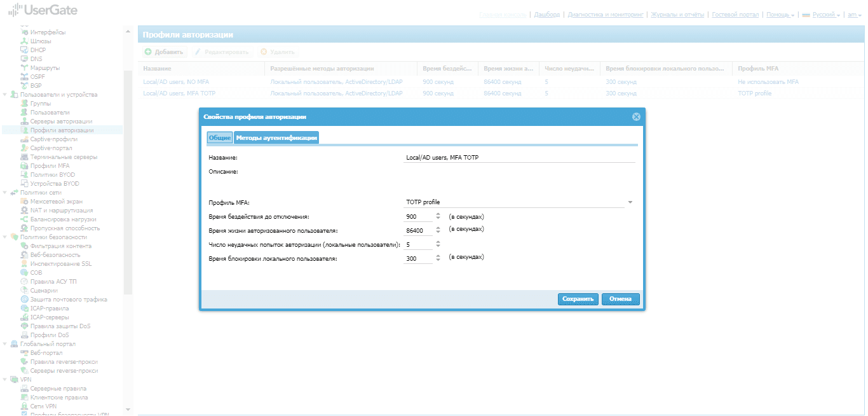Click the Защита почтового трафика icon
The width and height of the screenshot is (868, 416).
(25, 300)
